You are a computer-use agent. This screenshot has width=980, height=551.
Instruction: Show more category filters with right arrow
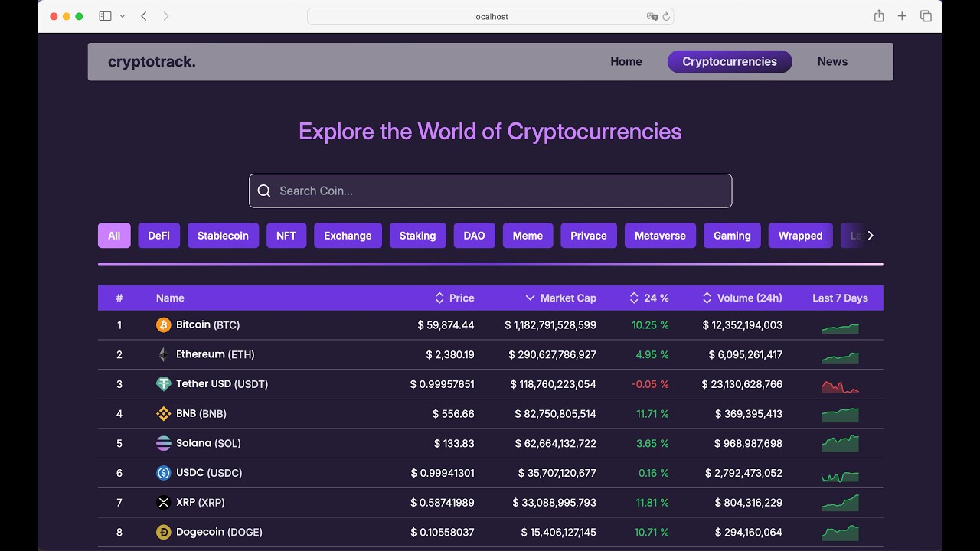[870, 236]
